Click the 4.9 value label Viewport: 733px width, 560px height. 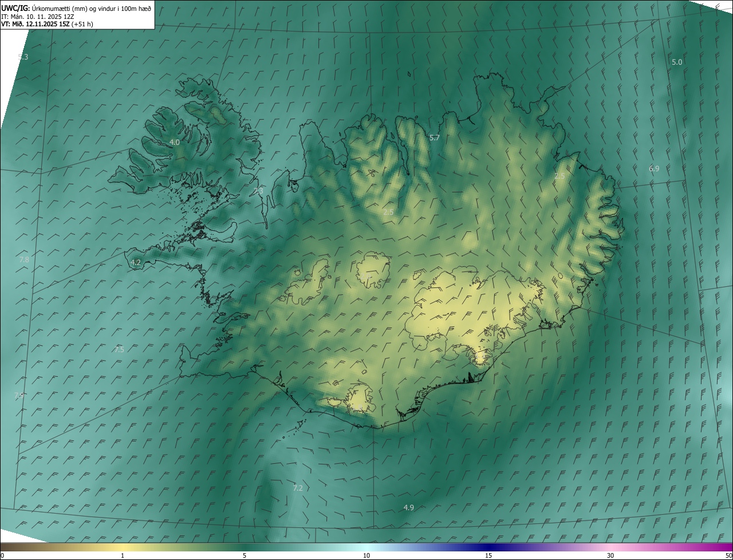click(409, 507)
